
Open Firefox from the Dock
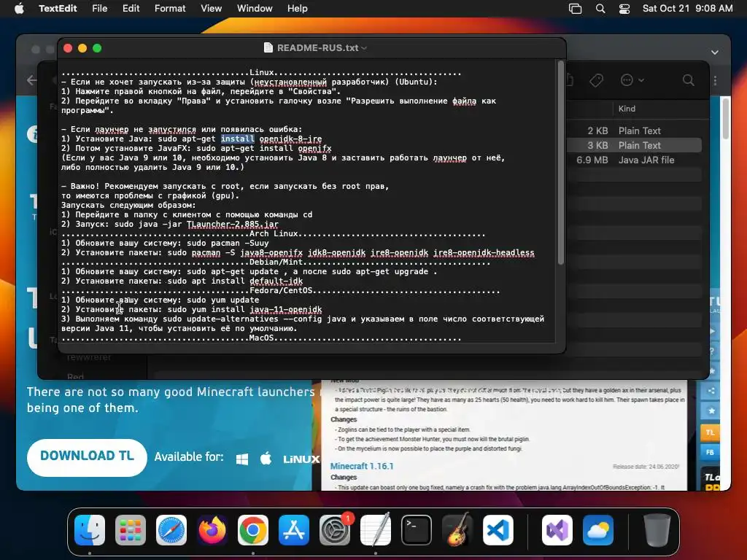coord(212,530)
